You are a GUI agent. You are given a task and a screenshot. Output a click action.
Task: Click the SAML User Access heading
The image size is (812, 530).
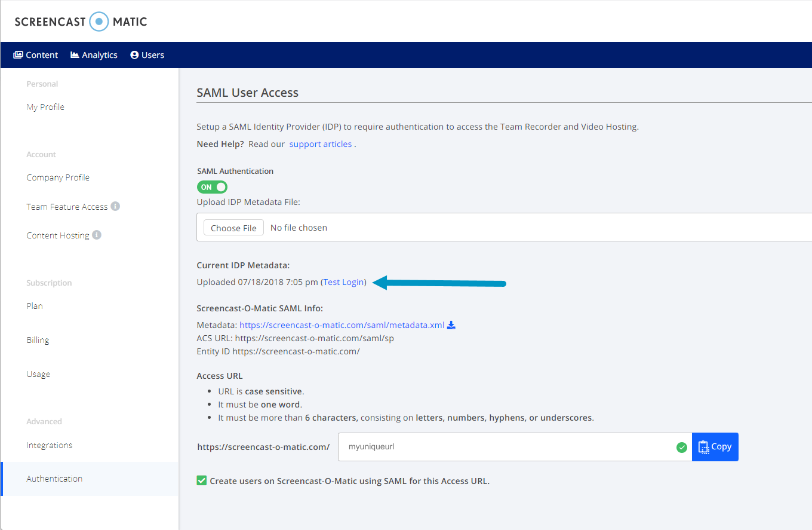pos(248,93)
